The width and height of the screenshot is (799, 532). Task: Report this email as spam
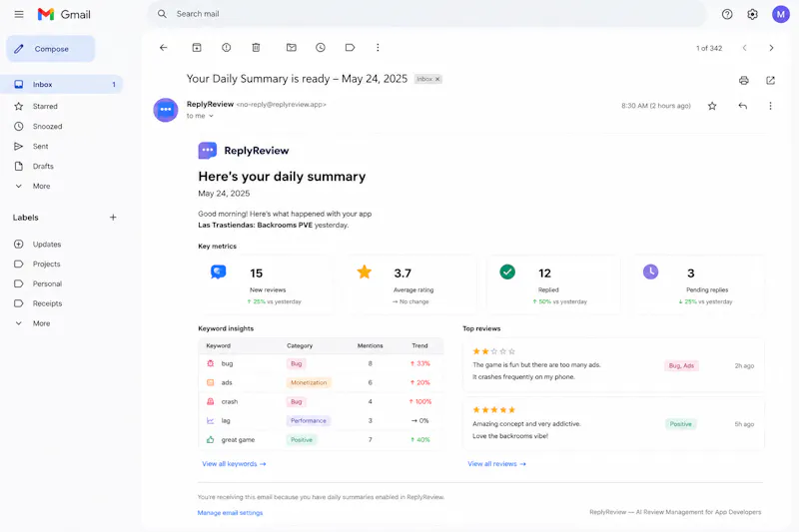coord(227,47)
